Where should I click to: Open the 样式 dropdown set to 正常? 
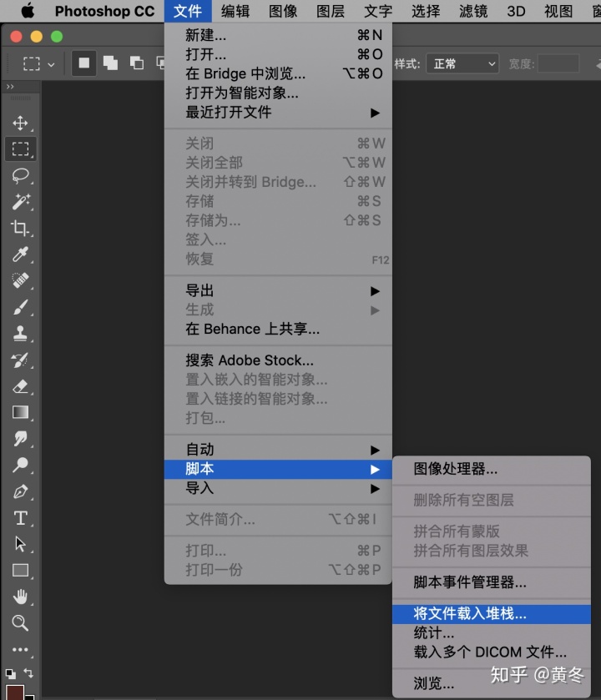click(x=462, y=64)
